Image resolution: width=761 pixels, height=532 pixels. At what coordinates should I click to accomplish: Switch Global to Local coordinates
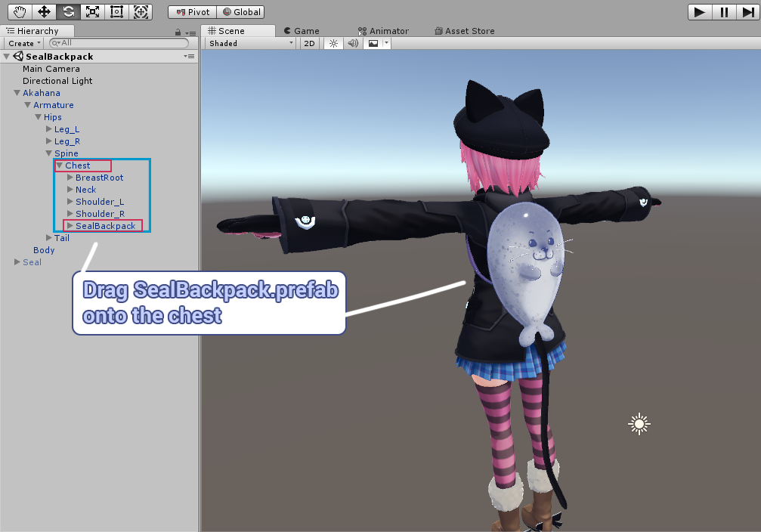pyautogui.click(x=241, y=11)
